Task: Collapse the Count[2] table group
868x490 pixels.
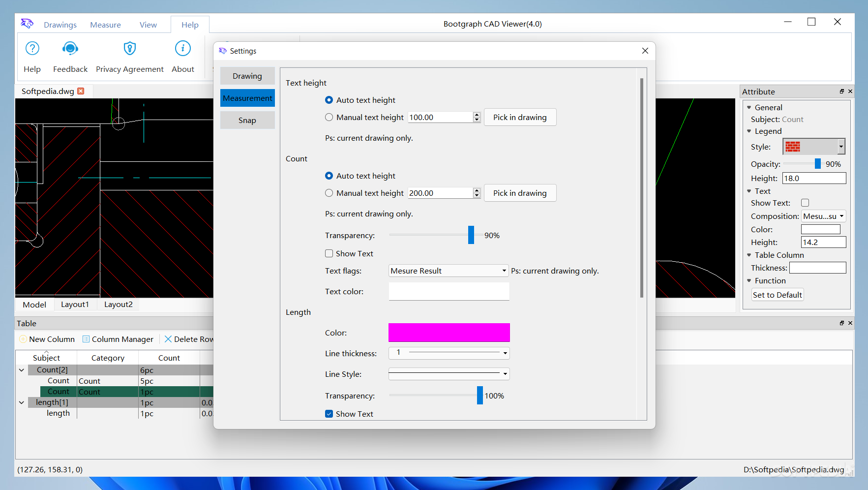Action: (22, 370)
